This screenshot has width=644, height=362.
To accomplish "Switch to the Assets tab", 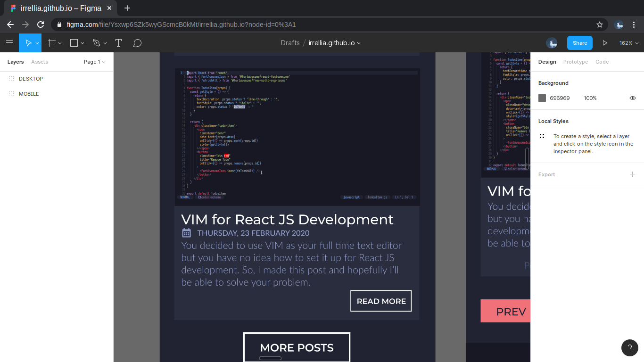I will pyautogui.click(x=40, y=62).
